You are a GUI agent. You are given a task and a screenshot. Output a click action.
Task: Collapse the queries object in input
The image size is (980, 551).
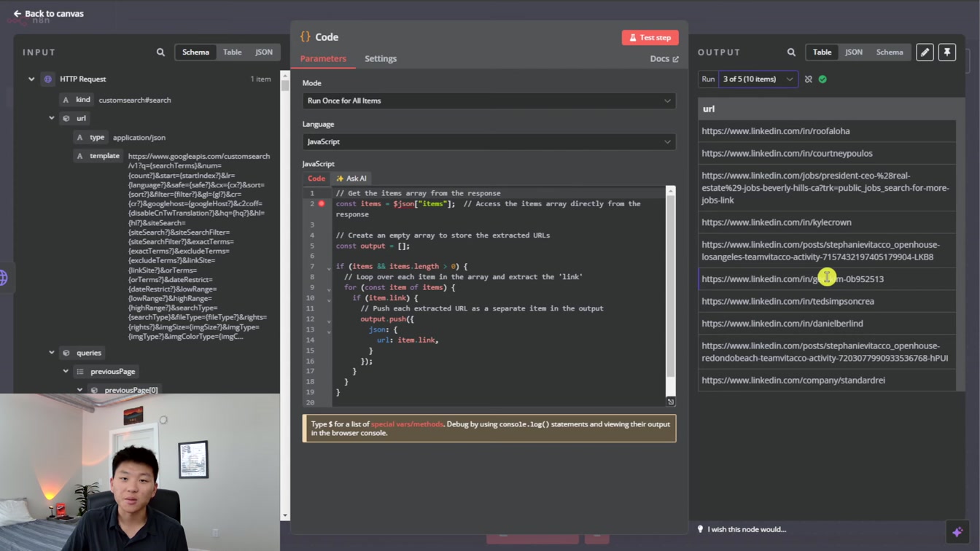coord(52,353)
